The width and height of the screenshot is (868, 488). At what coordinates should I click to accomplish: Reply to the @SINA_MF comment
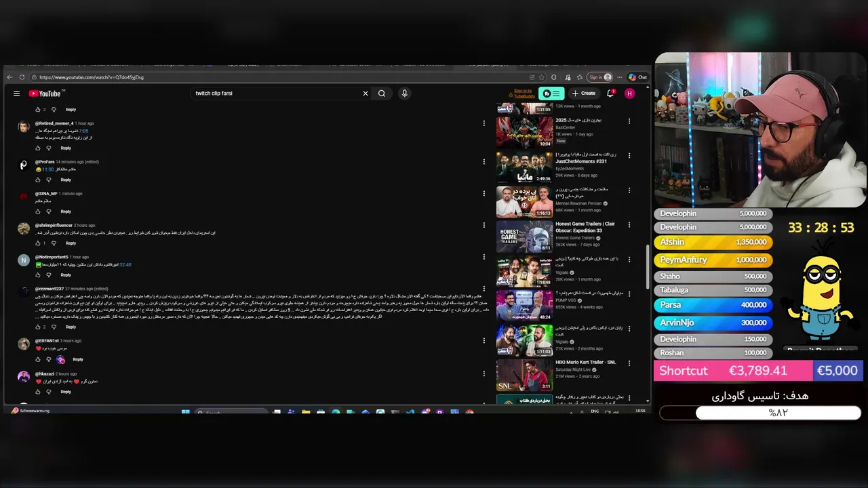point(66,211)
